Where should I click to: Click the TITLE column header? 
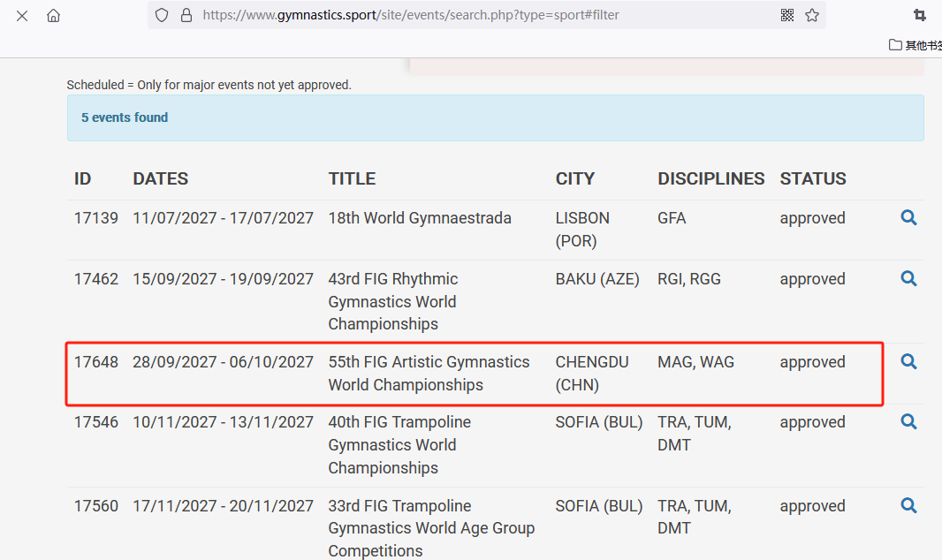point(352,178)
